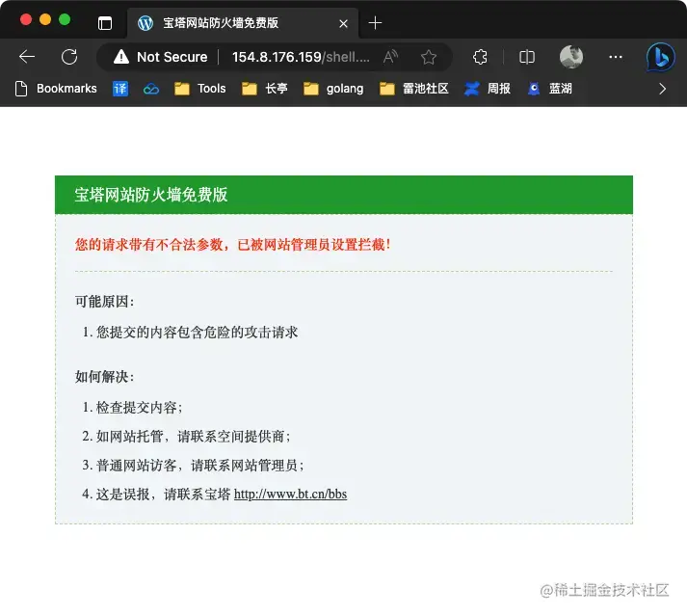The width and height of the screenshot is (687, 616).
Task: Click the text 您提交的内容包含危险的攻击请求
Action: [x=197, y=332]
